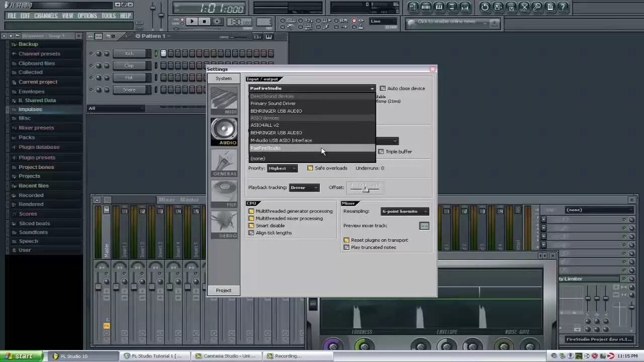Click the question mark help icon
Screen dimensions: 644x362
[x=563, y=7]
